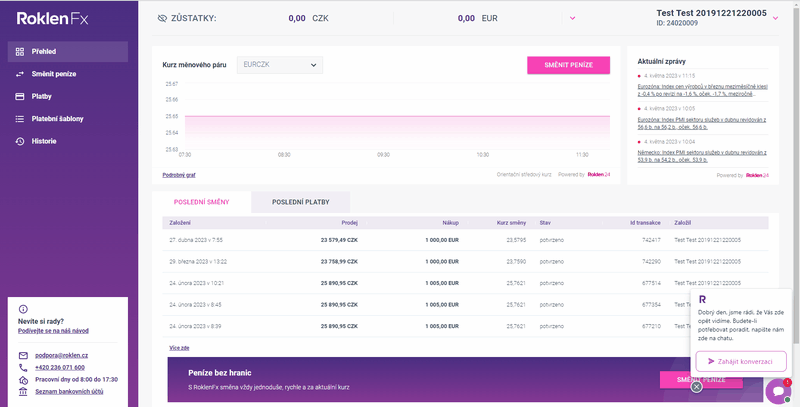Select the row dated 27. dubna 2023 v 7:55

point(465,240)
